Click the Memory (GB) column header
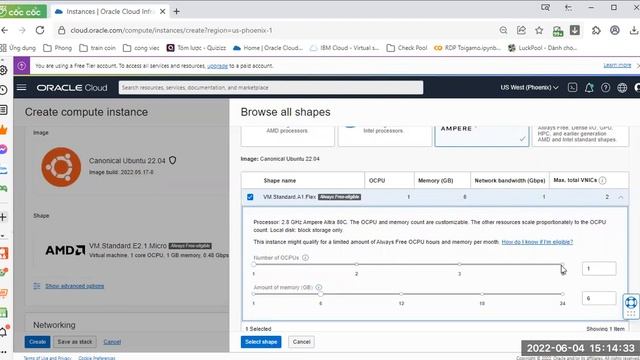The image size is (640, 360). coord(436,180)
